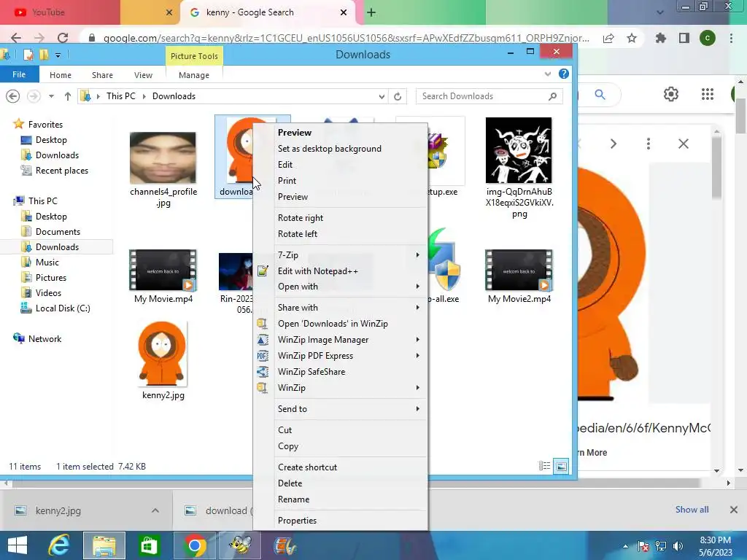Open Windows Start button
Viewport: 747px width, 560px height.
pyautogui.click(x=18, y=545)
